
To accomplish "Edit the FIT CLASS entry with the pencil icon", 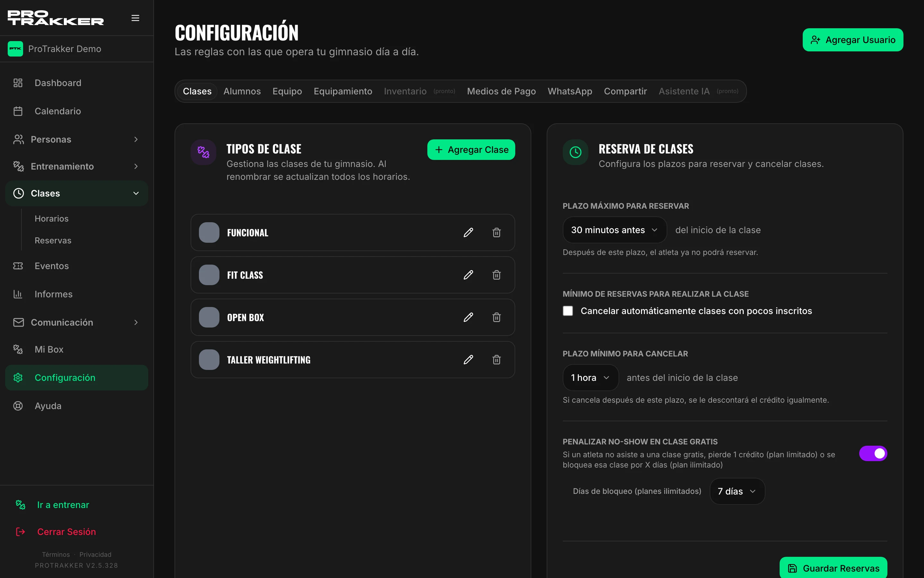I will [x=468, y=275].
